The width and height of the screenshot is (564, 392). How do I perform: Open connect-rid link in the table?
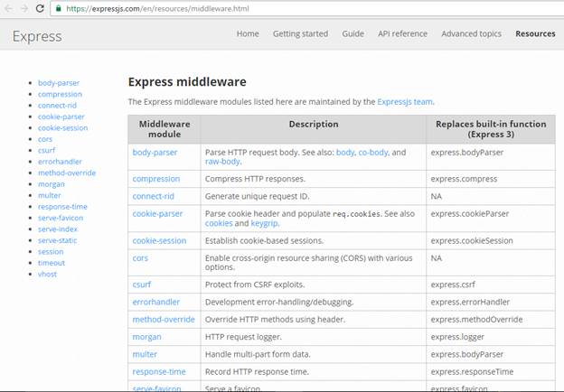[x=154, y=196]
